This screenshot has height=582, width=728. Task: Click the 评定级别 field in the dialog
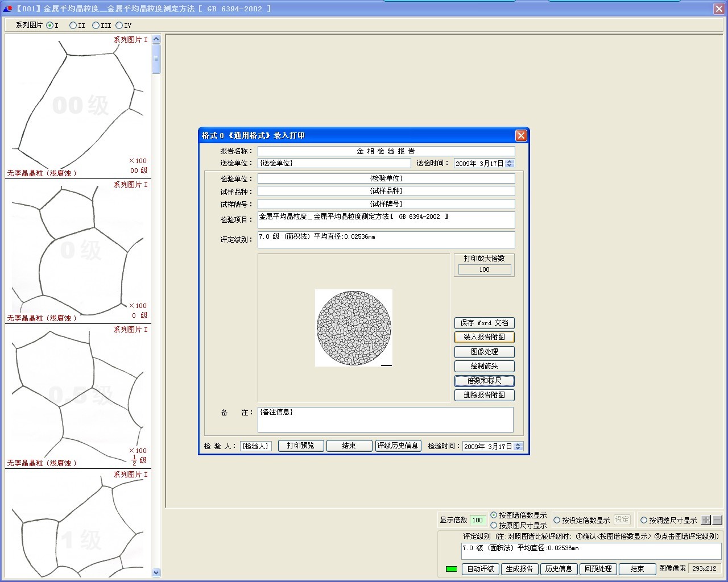tap(386, 240)
